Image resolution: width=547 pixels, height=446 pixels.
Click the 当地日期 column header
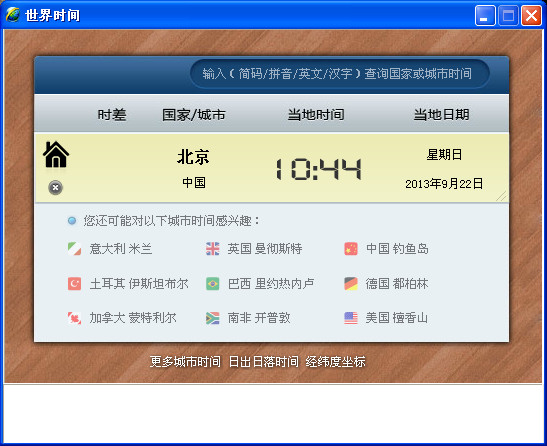pyautogui.click(x=441, y=114)
